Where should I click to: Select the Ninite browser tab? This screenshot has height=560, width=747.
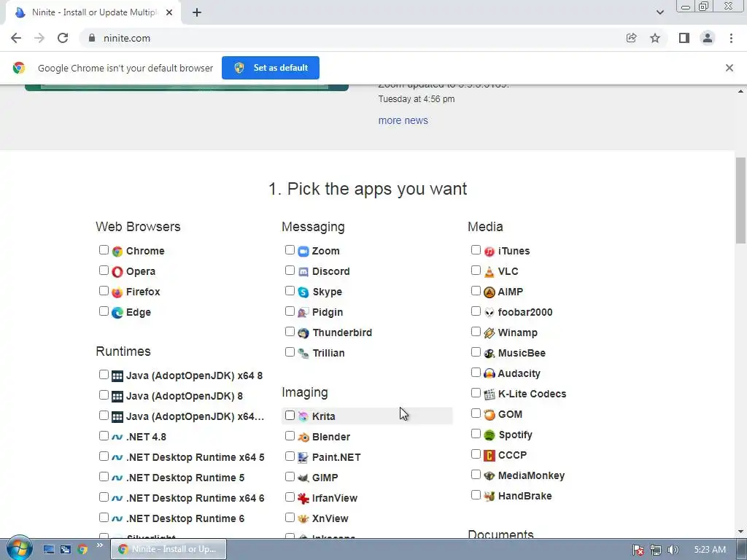tap(93, 13)
